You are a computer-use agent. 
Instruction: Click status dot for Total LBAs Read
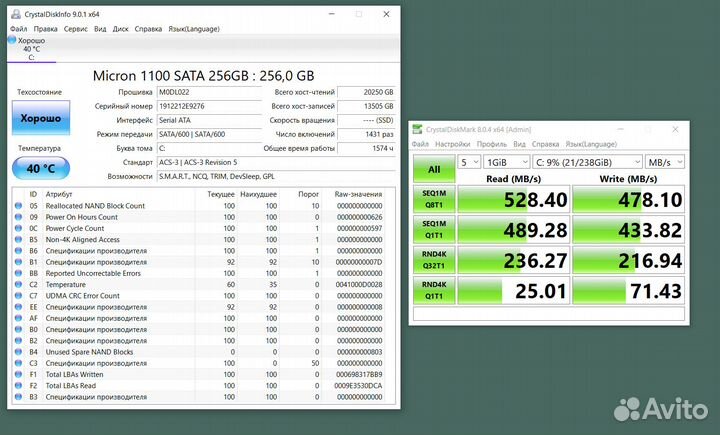pos(18,386)
